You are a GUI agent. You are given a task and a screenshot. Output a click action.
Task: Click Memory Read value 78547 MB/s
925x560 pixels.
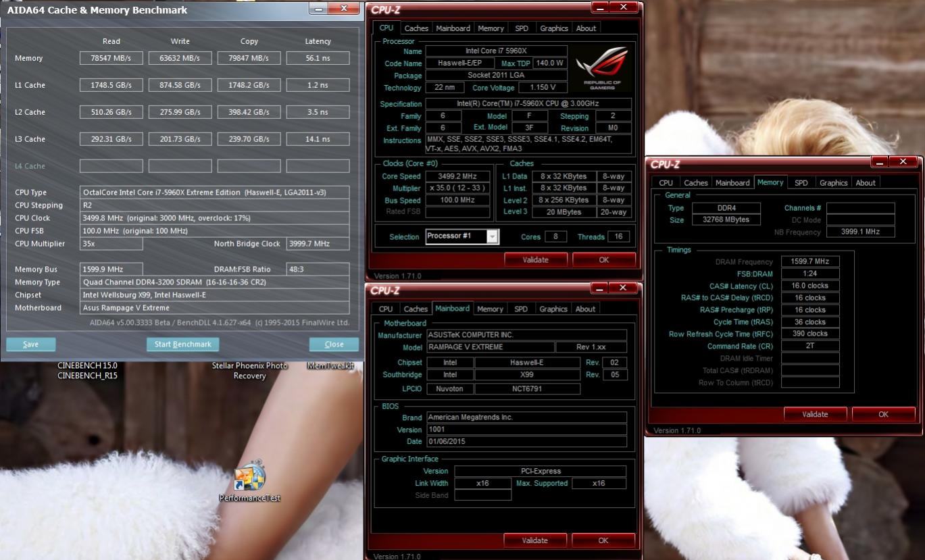tap(111, 58)
